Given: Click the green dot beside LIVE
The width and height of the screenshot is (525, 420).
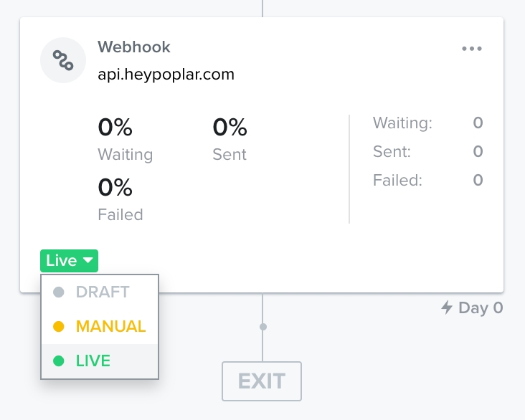Looking at the screenshot, I should coord(59,361).
